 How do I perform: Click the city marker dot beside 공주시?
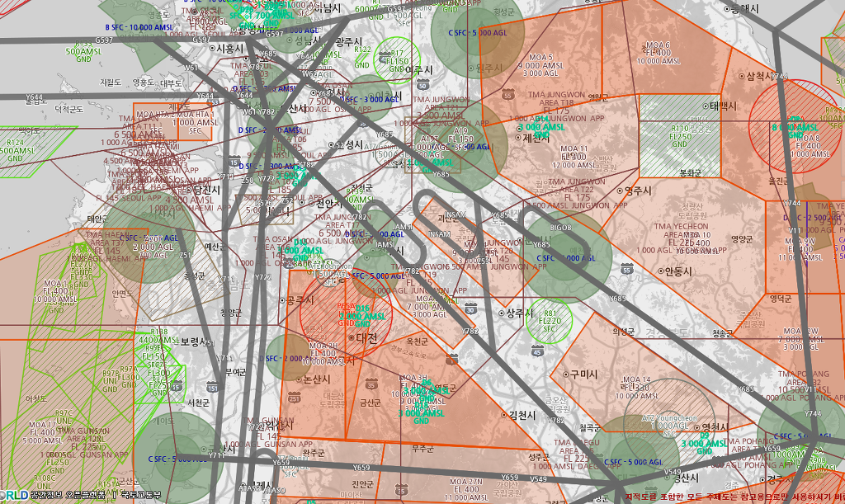(x=282, y=300)
